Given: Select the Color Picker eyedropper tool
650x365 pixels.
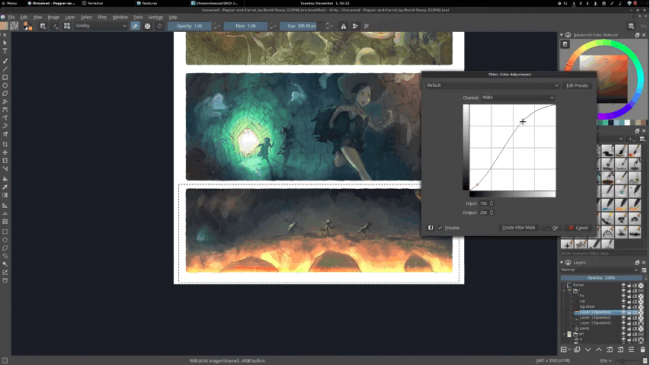Looking at the screenshot, I should click(5, 187).
